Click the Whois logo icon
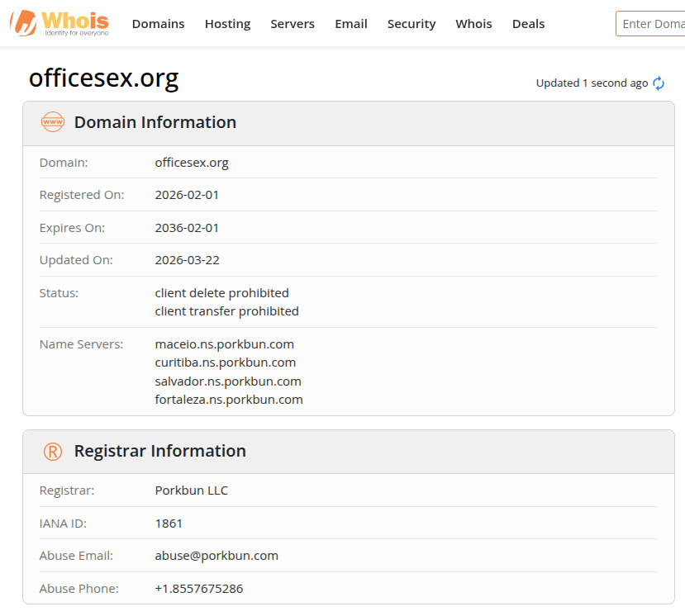The image size is (685, 616). click(23, 23)
